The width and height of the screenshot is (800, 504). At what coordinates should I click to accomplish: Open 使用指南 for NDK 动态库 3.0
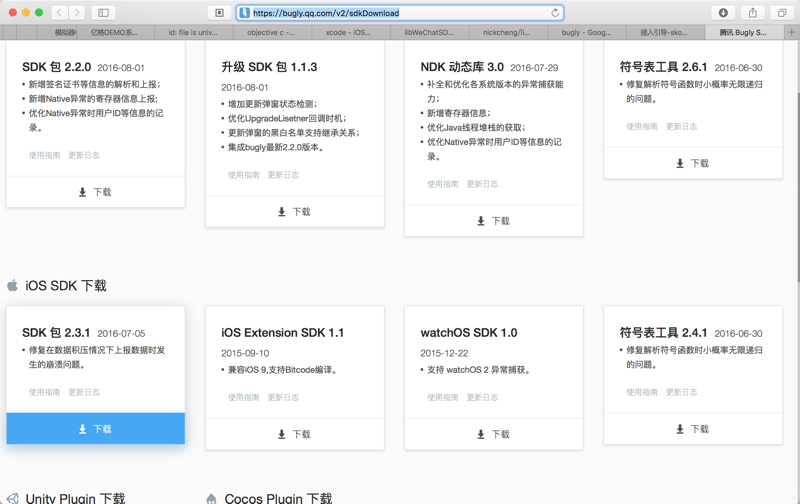pyautogui.click(x=442, y=184)
